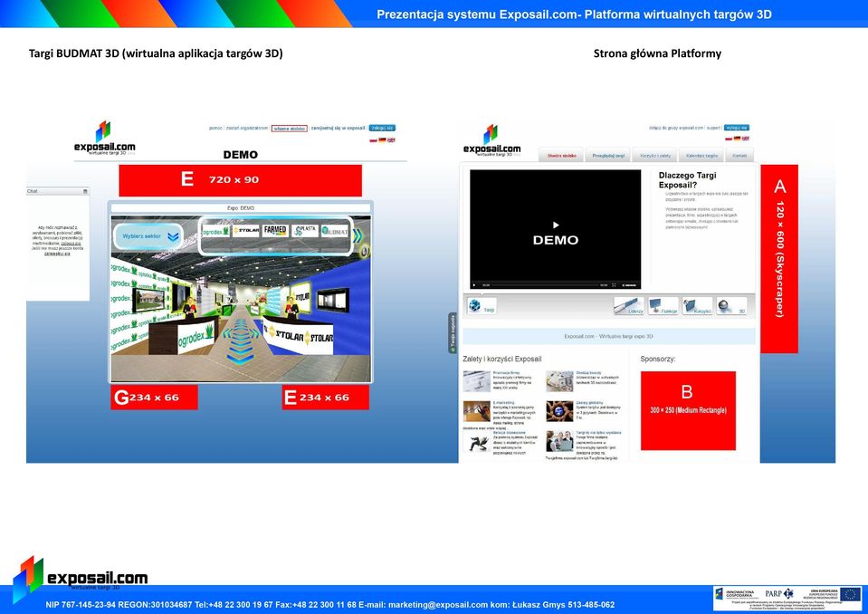Open 'Targi to nie tylko wystawa' thumbnail
868x614 pixels.
click(x=559, y=442)
